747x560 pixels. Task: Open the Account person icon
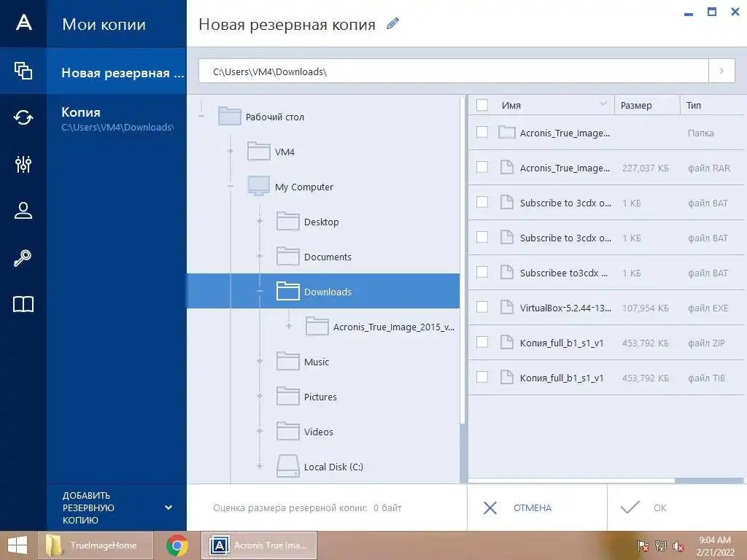click(x=23, y=211)
